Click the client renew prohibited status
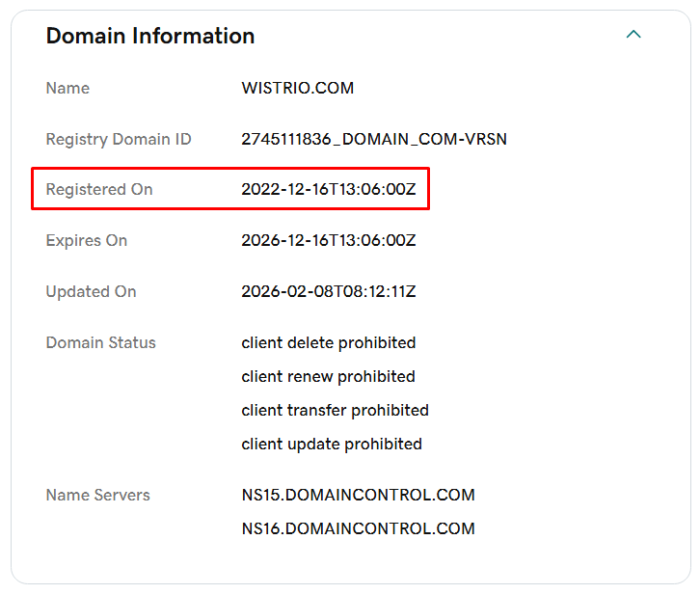Image resolution: width=700 pixels, height=594 pixels. click(328, 377)
